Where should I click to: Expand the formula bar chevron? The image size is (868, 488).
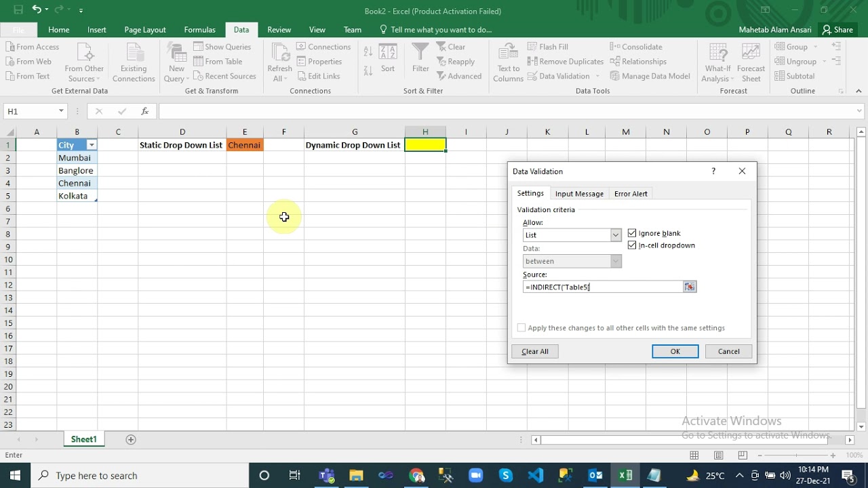tap(860, 111)
